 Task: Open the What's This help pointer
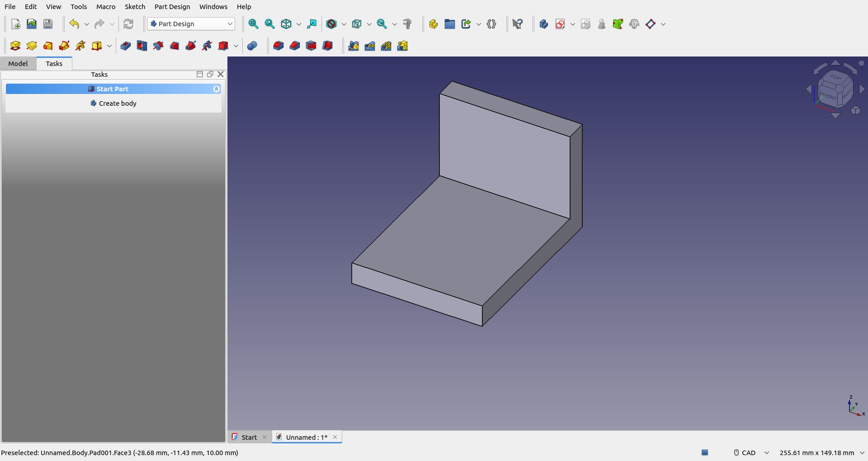[x=518, y=24]
